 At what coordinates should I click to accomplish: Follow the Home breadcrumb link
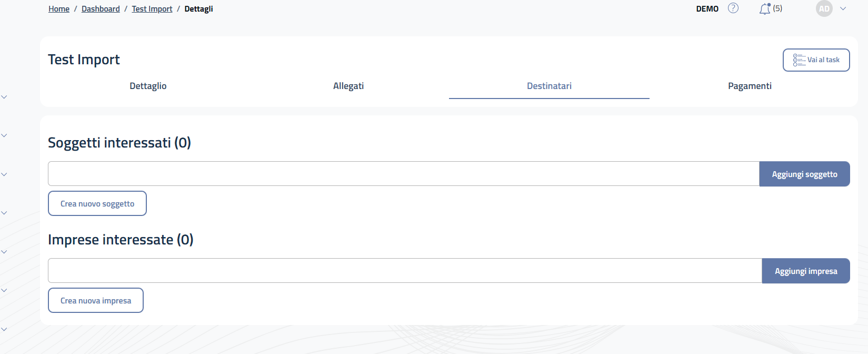point(59,9)
